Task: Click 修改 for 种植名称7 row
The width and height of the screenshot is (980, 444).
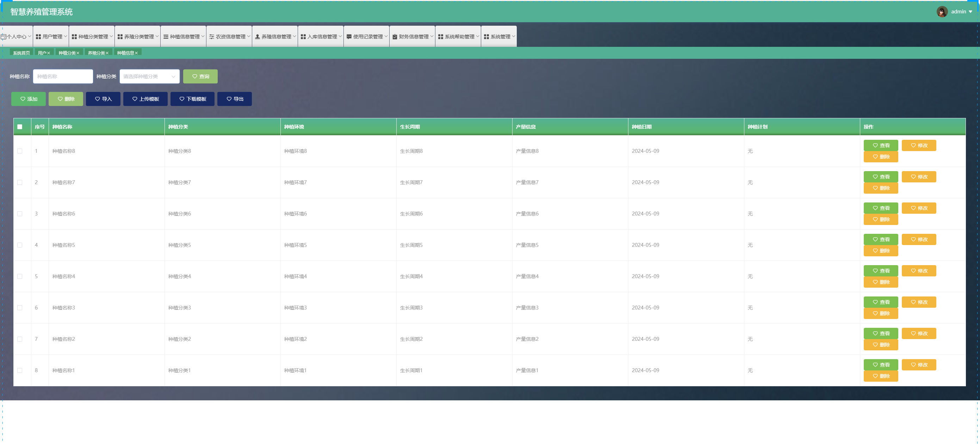Action: pyautogui.click(x=918, y=177)
